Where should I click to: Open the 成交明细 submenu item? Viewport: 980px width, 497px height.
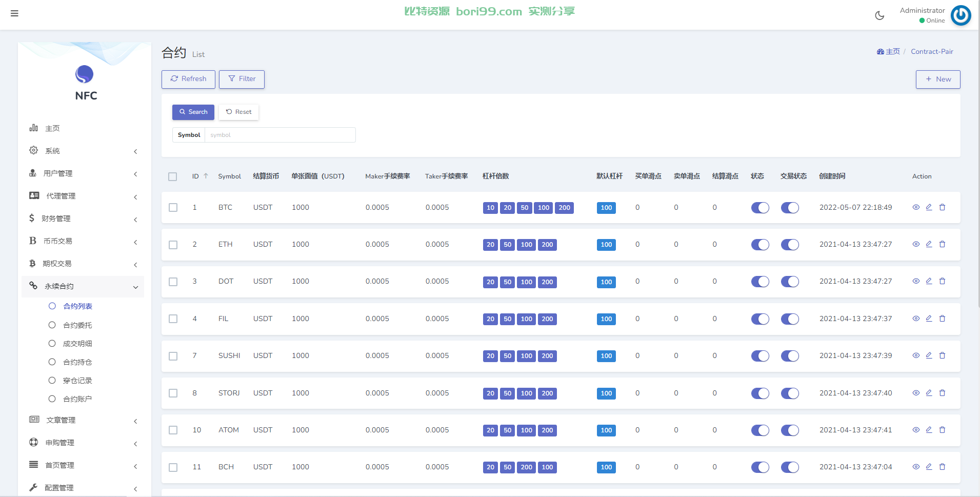pos(77,344)
